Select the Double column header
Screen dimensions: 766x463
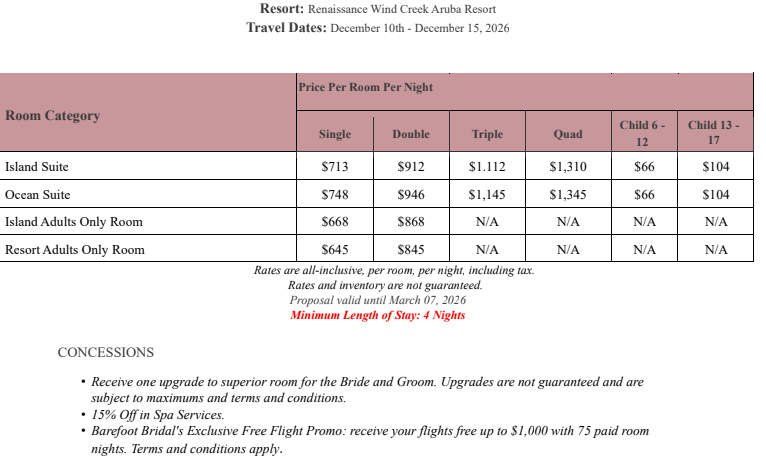(x=411, y=134)
